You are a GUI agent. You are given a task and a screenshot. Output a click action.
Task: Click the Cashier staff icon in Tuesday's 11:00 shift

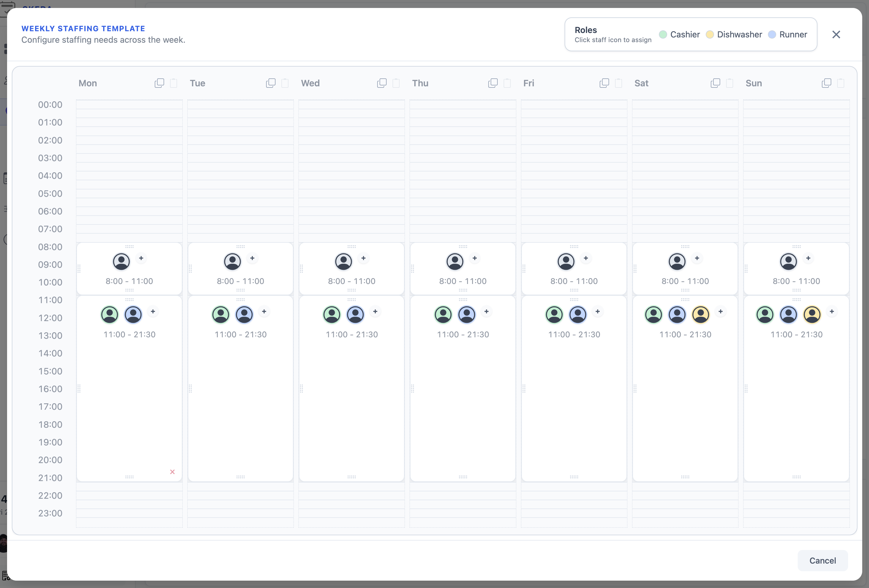point(221,315)
